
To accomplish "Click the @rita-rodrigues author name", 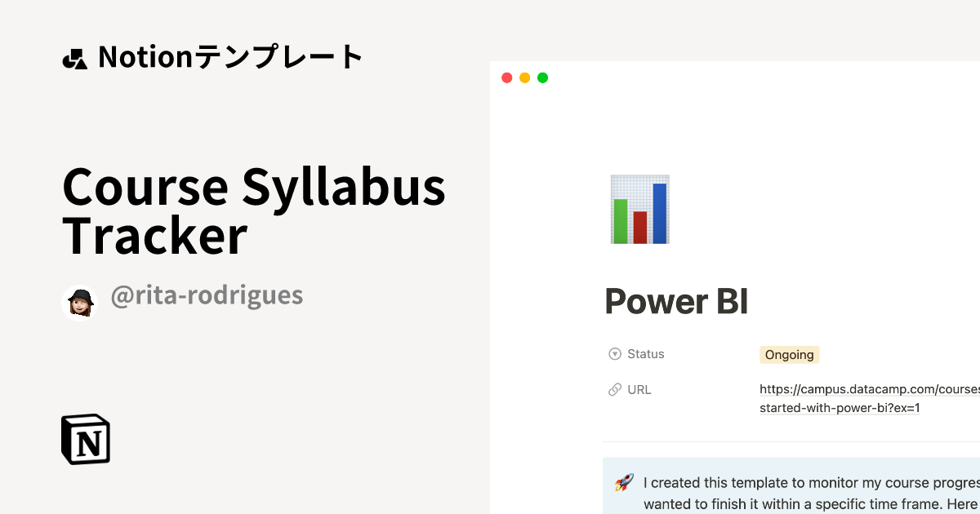I will [207, 295].
